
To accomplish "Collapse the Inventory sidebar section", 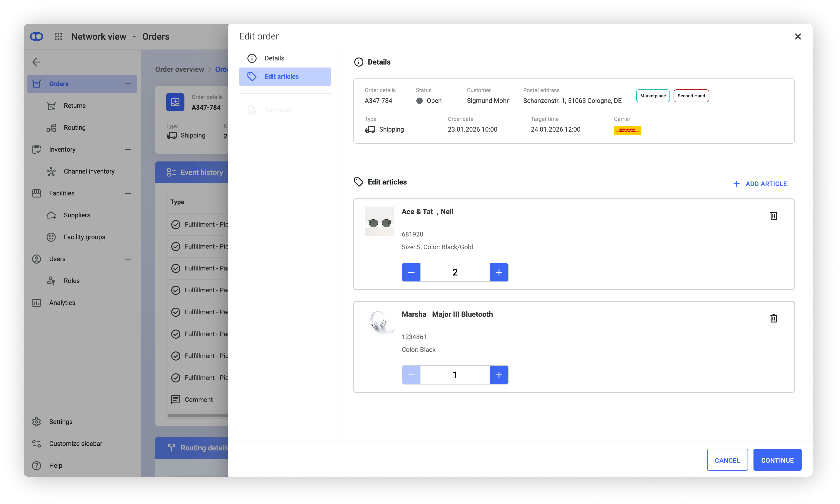I will [x=128, y=149].
